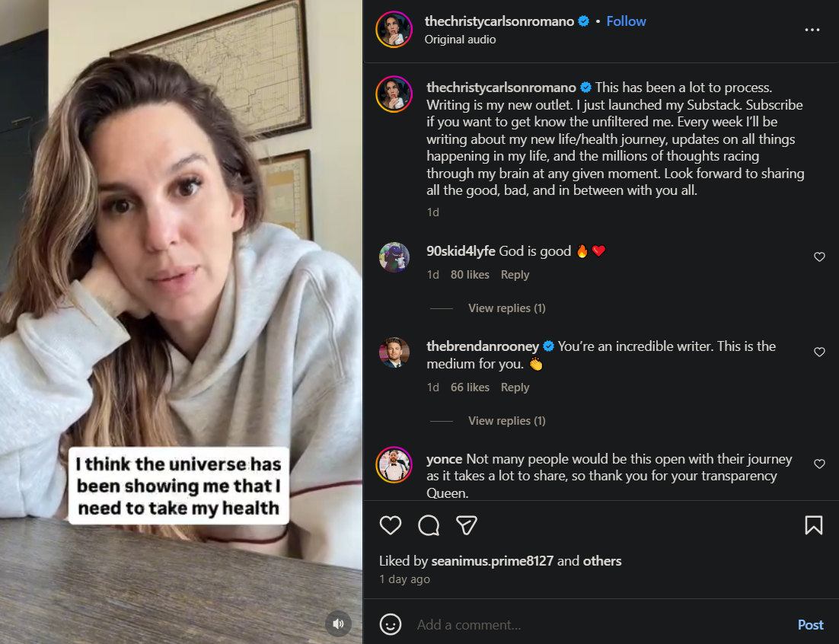Open the Original audio link
Image resolution: width=839 pixels, height=644 pixels.
coord(460,40)
